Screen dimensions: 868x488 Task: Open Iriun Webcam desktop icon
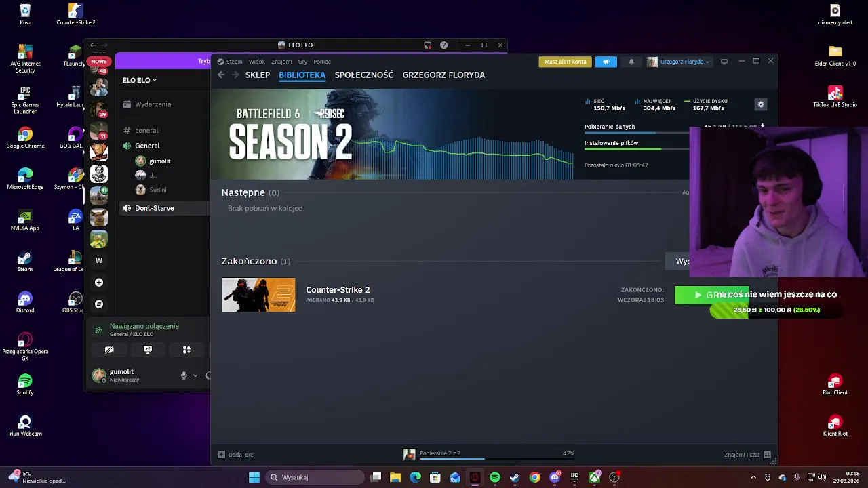coord(25,426)
